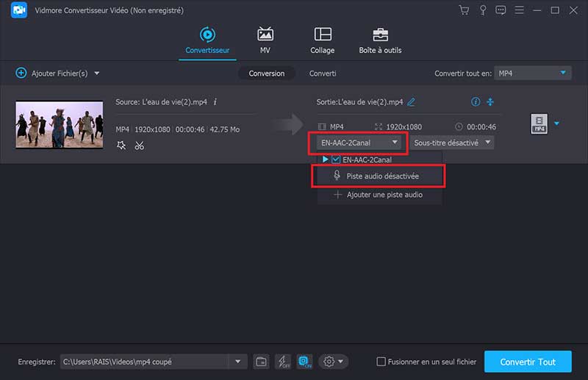
Task: Click the output duration 00:00:46
Action: (x=481, y=127)
